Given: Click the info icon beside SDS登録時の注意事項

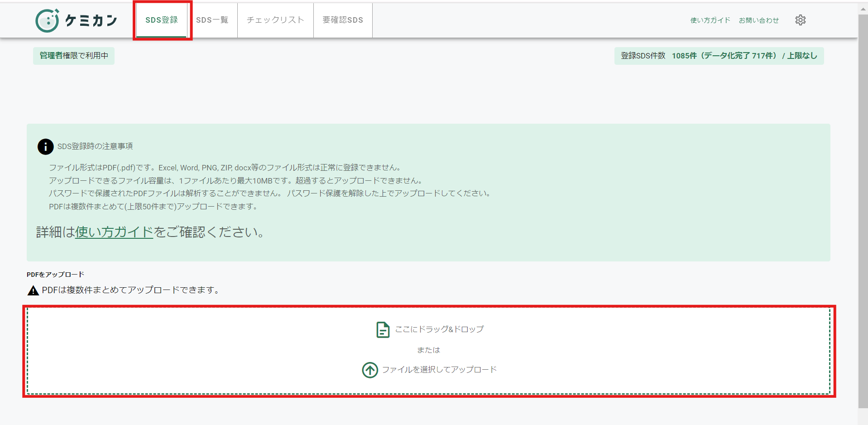Looking at the screenshot, I should point(45,146).
